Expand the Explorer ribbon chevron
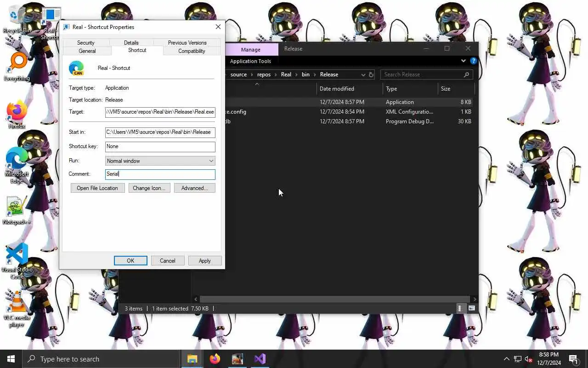Viewport: 588px width, 368px height. coord(463,61)
